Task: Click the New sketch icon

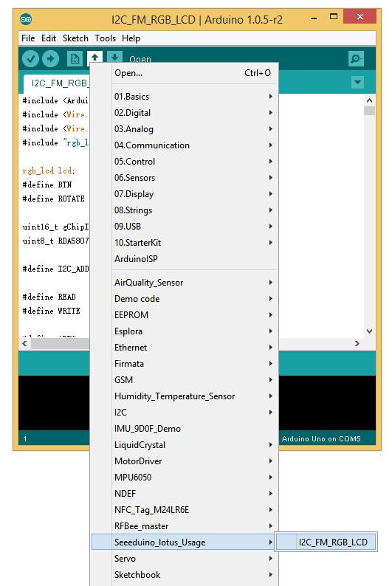Action: pyautogui.click(x=75, y=59)
